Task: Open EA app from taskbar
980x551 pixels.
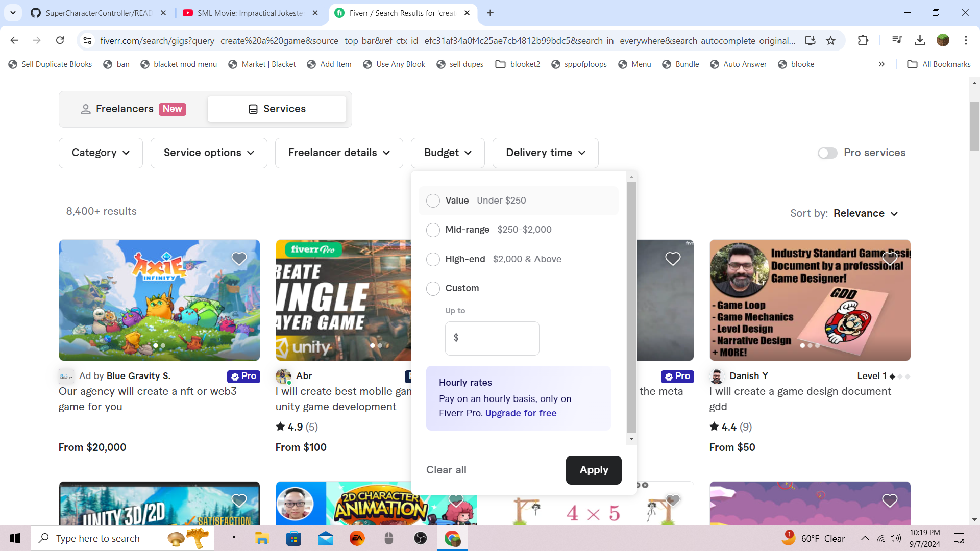Action: (x=357, y=538)
